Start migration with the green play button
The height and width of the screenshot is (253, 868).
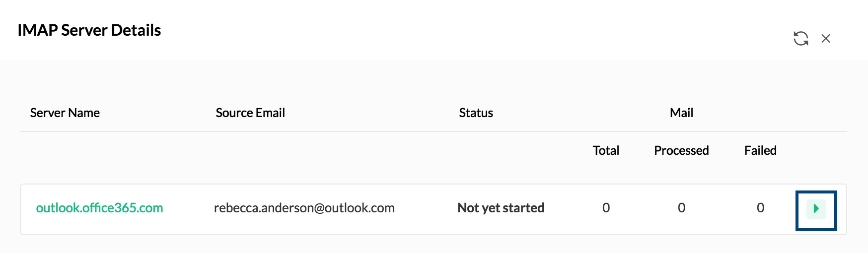tap(816, 209)
